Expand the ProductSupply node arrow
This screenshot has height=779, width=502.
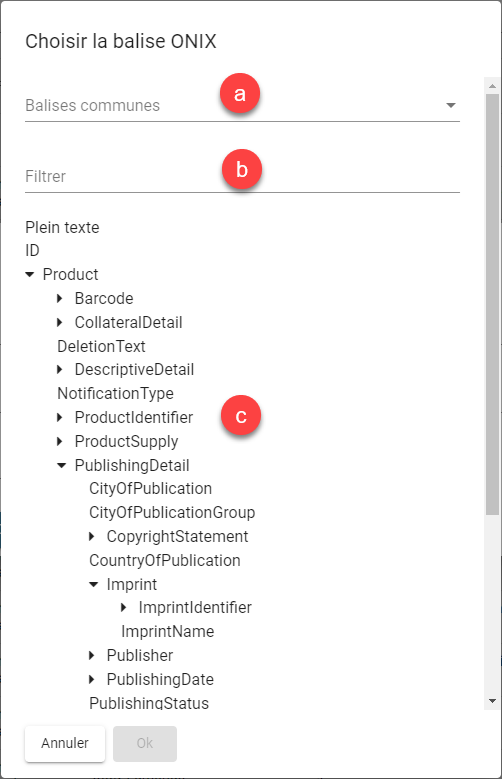click(x=60, y=441)
